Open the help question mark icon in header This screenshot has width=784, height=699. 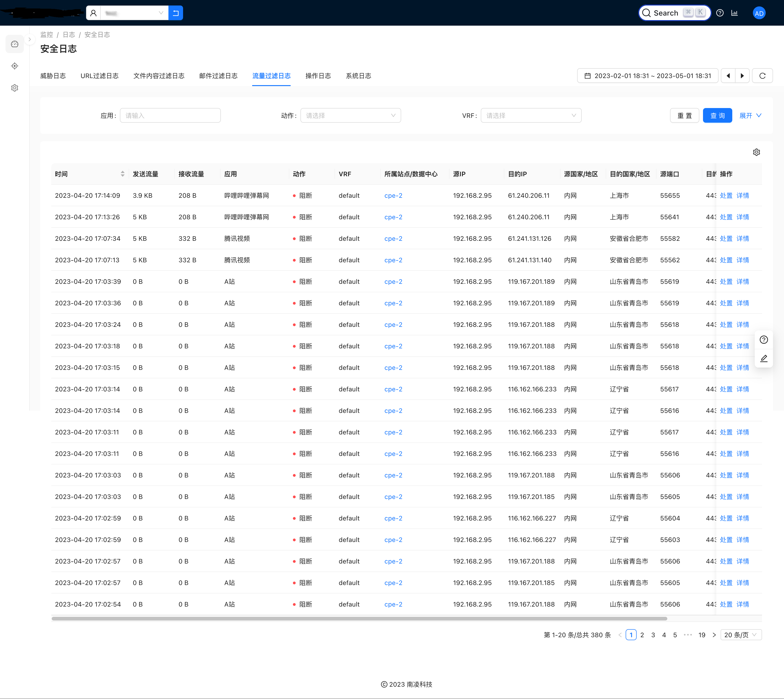720,13
